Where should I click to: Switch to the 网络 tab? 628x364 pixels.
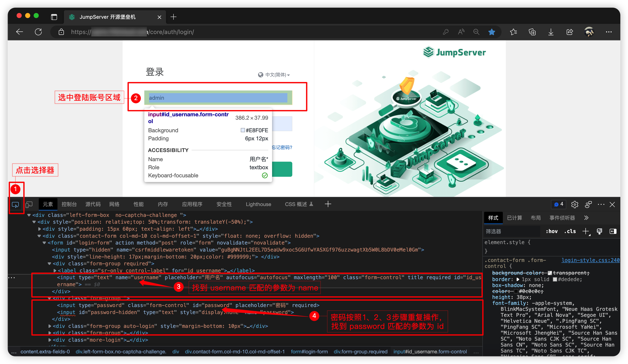pos(114,204)
